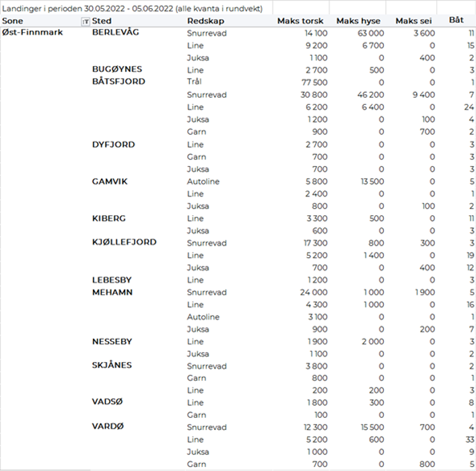Click the Maks sei column header
The height and width of the screenshot is (471, 476).
tap(411, 22)
